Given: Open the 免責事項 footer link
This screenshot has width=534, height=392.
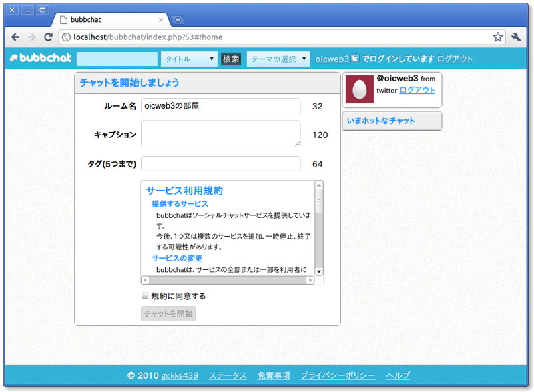Looking at the screenshot, I should pos(274,375).
